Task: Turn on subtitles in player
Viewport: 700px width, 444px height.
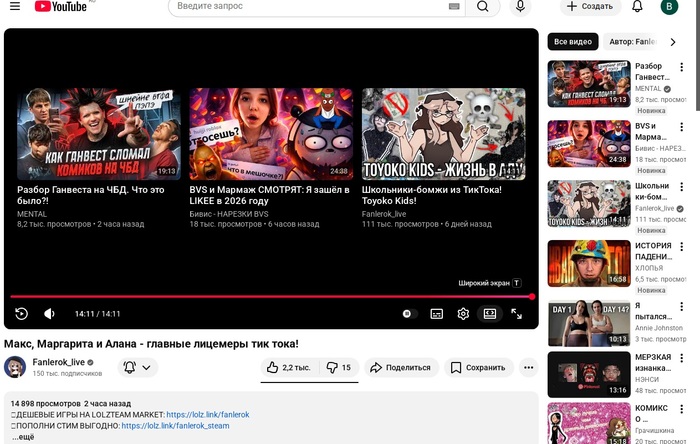Action: pyautogui.click(x=437, y=314)
